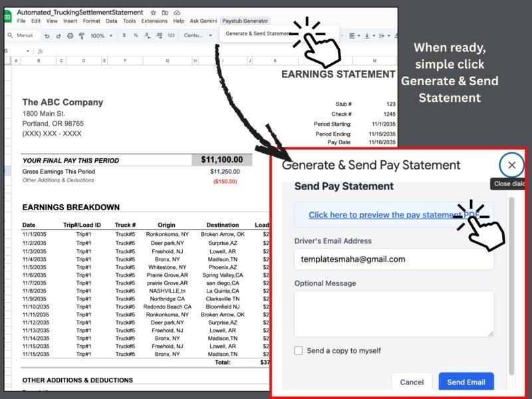Click the Print icon
532x399 pixels.
[x=70, y=36]
